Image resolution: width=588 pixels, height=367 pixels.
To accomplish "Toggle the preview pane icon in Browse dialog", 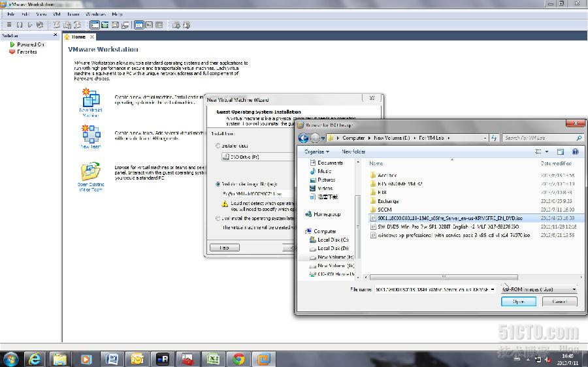I will pos(561,152).
